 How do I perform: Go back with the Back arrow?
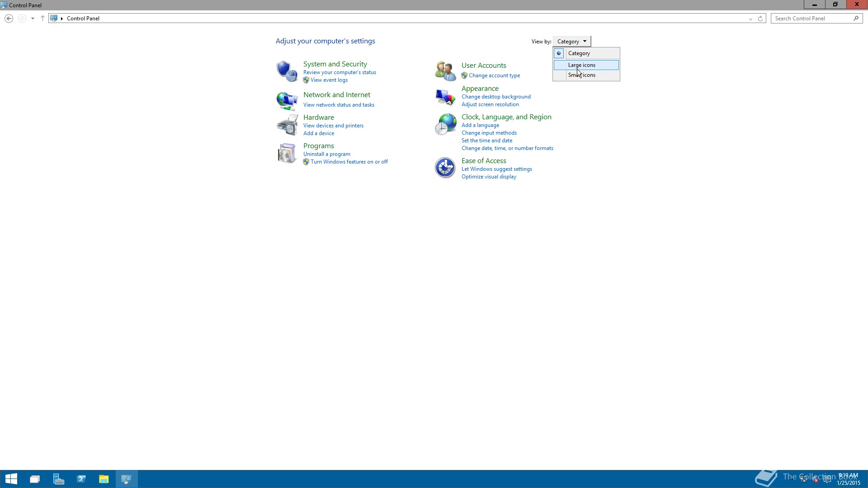[9, 19]
